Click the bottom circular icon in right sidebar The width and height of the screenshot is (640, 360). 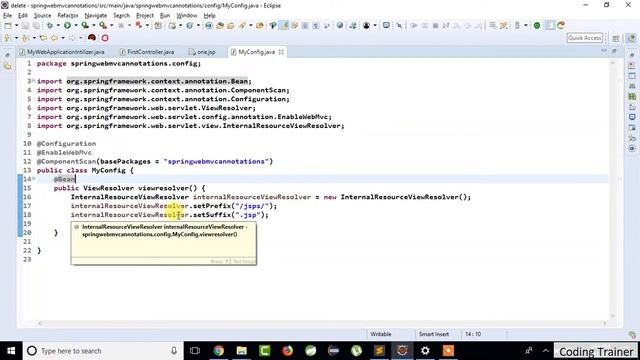(x=632, y=149)
